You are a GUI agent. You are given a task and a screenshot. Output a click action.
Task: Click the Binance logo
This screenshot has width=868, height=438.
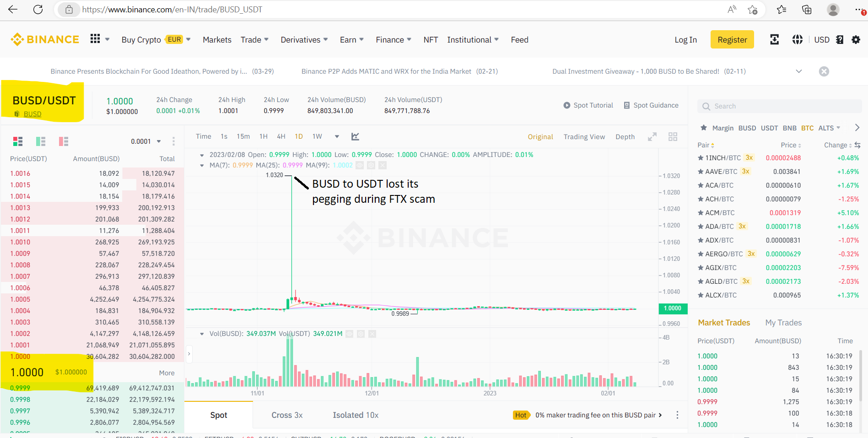click(45, 39)
